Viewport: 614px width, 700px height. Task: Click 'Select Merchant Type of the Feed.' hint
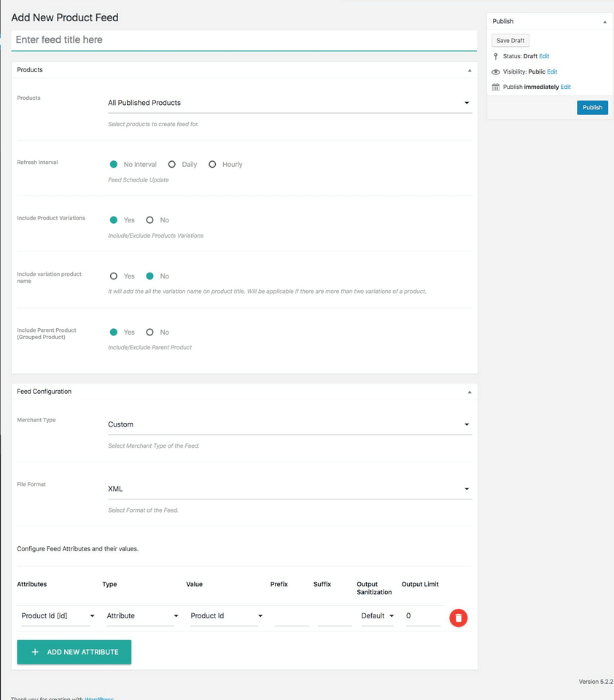154,446
